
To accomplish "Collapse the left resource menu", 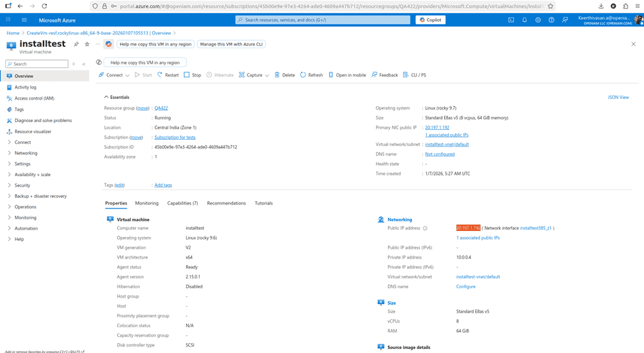I will coord(84,64).
